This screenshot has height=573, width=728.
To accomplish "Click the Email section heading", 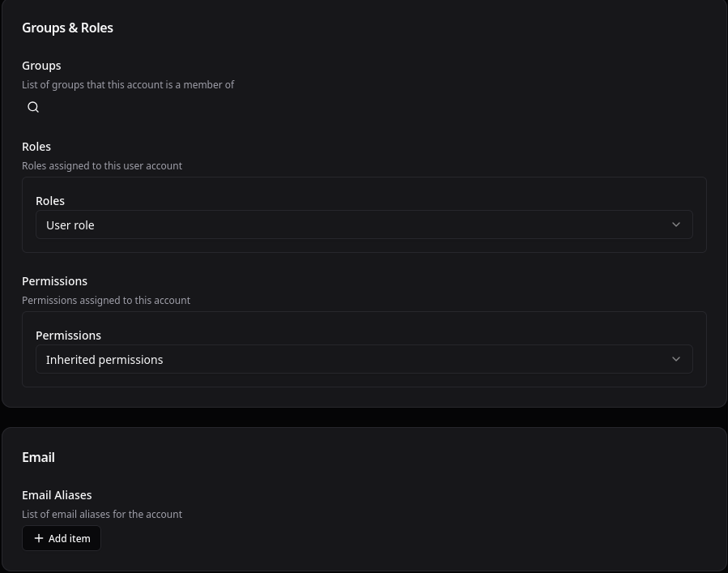I will click(x=38, y=457).
